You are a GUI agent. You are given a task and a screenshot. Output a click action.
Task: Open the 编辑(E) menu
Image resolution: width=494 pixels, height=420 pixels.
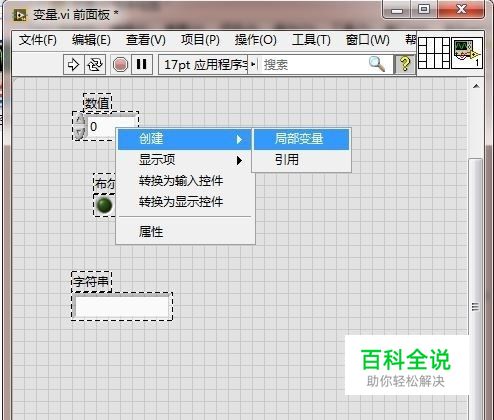pos(91,40)
